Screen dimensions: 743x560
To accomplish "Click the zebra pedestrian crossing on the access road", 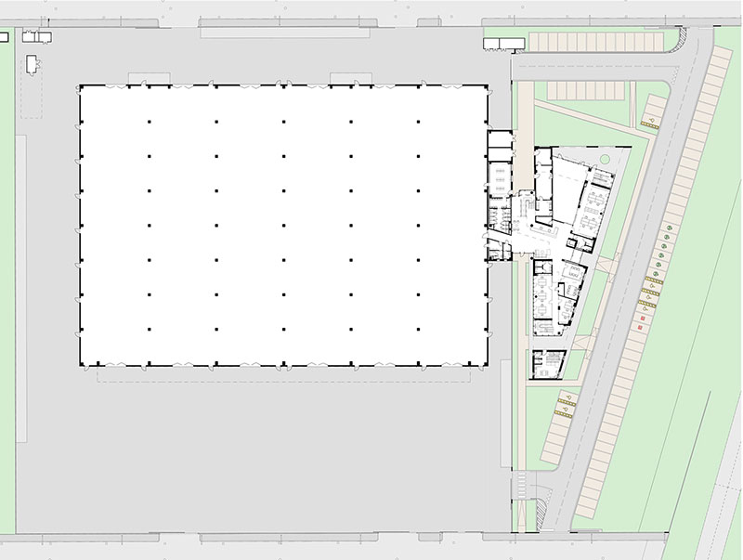I will tap(521, 485).
